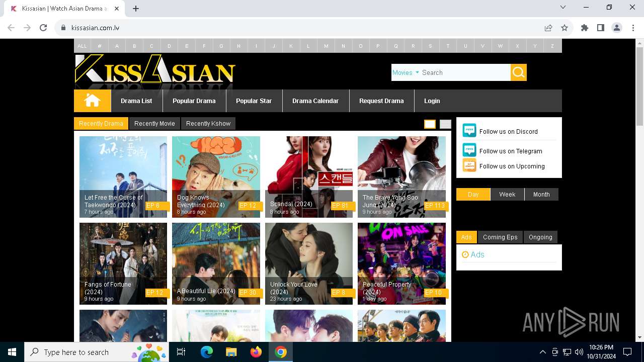The image size is (644, 362).
Task: Open Dog Knows Everything poster
Action: coord(216,177)
